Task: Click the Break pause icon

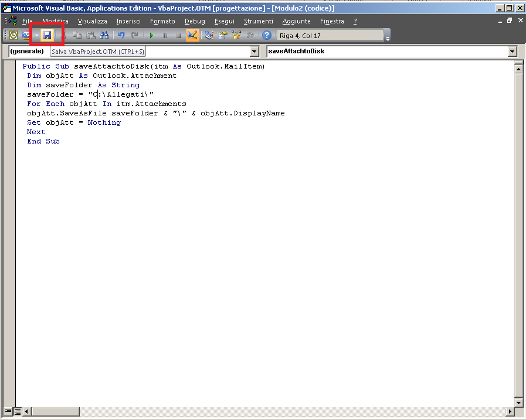Action: [x=165, y=35]
